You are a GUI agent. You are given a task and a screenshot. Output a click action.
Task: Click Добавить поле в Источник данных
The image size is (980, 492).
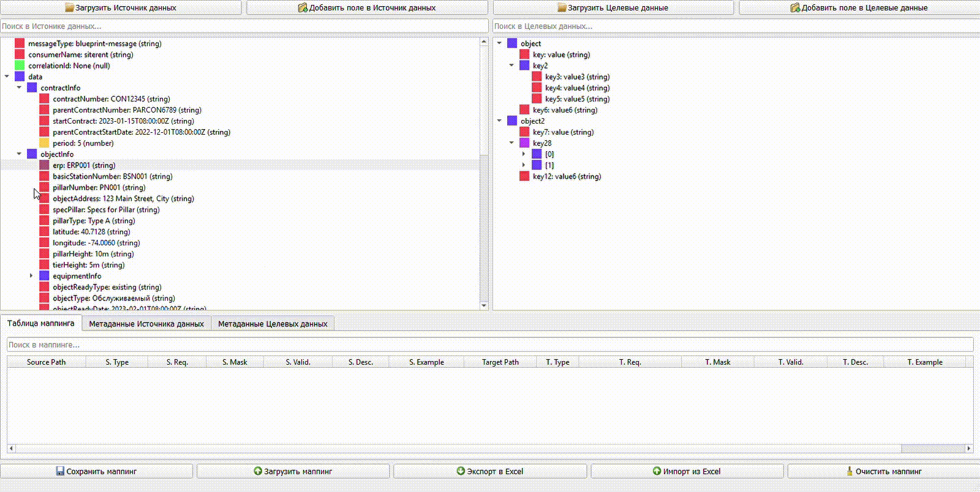[x=367, y=7]
